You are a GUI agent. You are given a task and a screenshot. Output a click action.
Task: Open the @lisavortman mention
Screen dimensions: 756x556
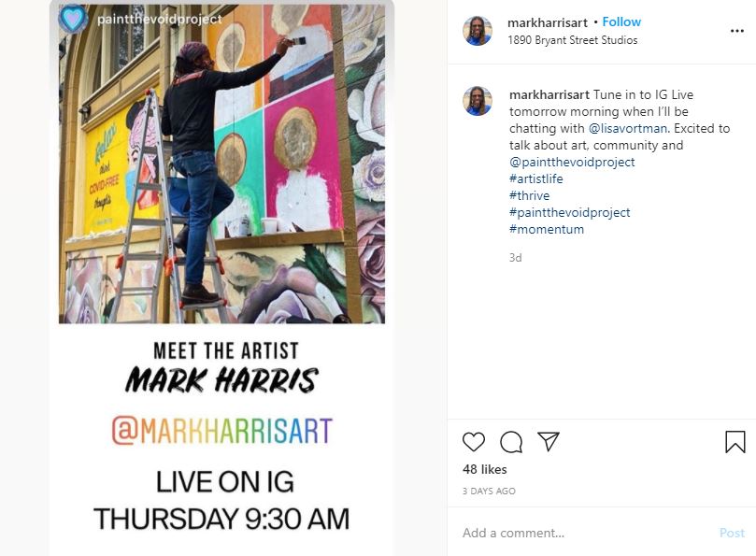tap(628, 128)
